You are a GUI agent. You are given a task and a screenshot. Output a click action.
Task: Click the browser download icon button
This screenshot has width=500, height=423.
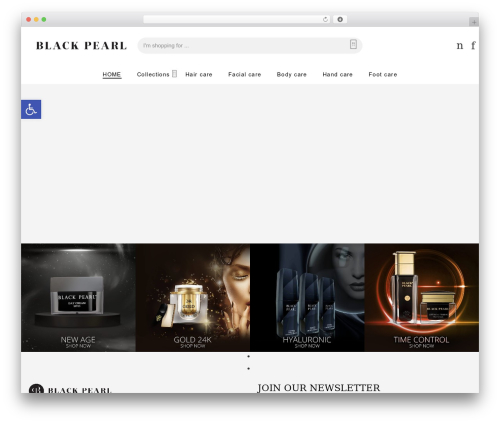point(340,19)
